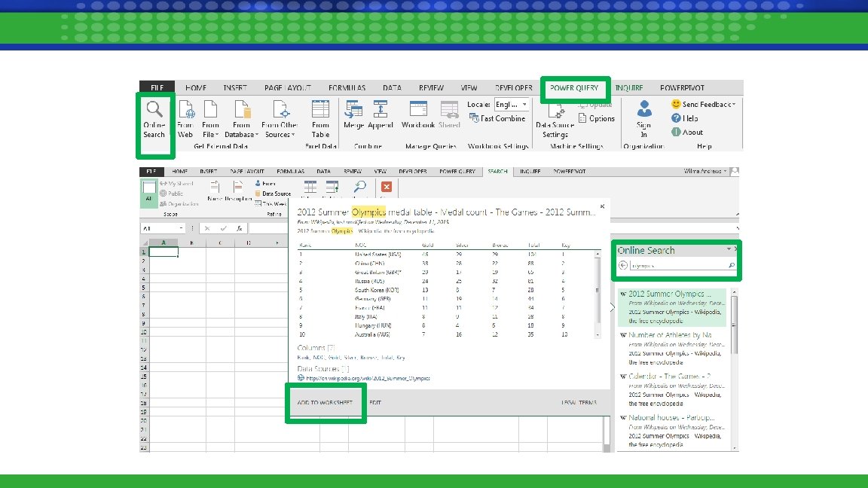Use the search results scrollbar
Viewport: 868px width, 488px height.
[x=735, y=325]
